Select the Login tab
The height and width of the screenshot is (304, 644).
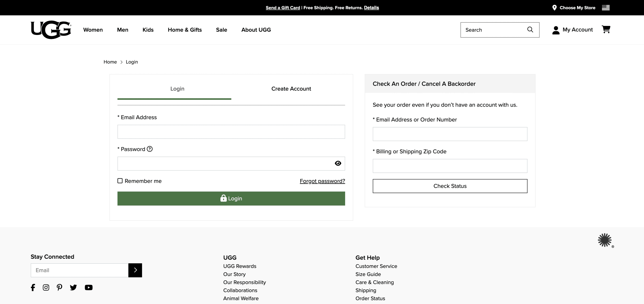pyautogui.click(x=174, y=89)
